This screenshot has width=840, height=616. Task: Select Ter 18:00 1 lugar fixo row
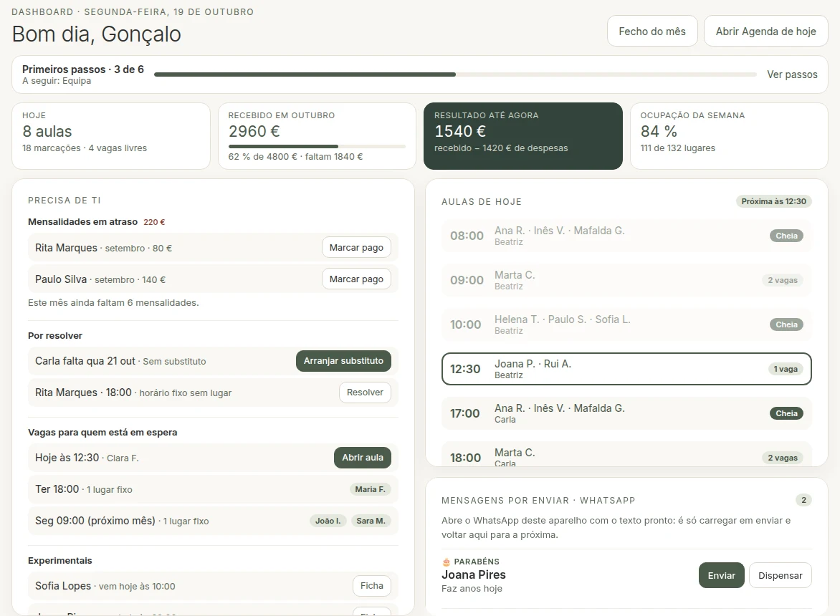pos(213,489)
